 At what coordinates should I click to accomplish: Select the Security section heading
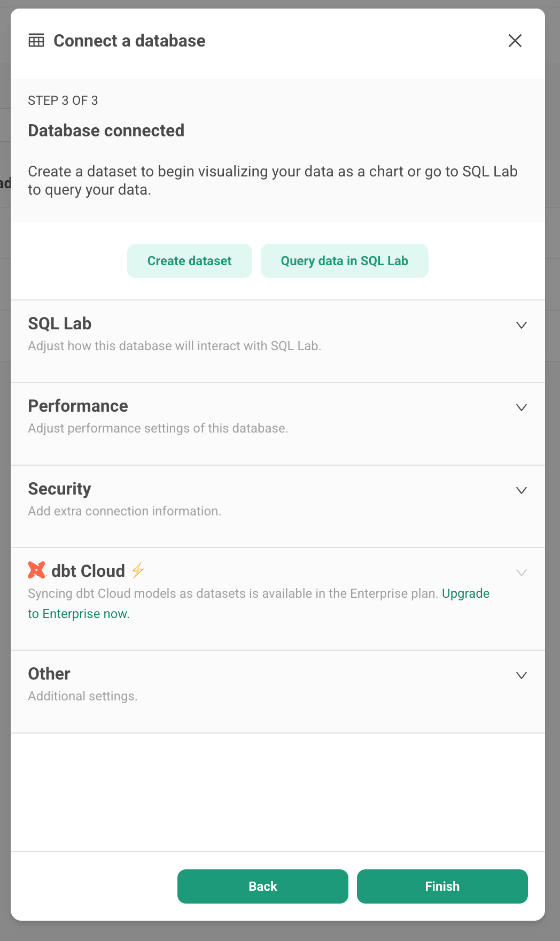click(60, 489)
